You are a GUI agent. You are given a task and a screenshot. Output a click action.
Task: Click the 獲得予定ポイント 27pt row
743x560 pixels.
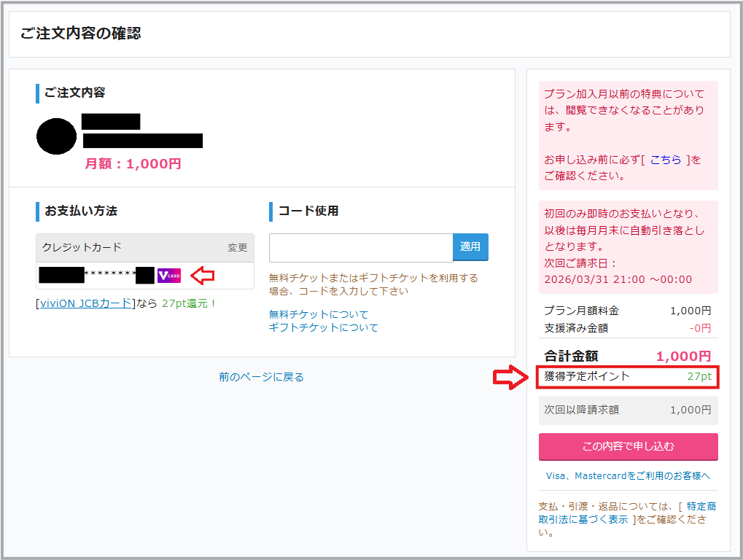point(628,377)
